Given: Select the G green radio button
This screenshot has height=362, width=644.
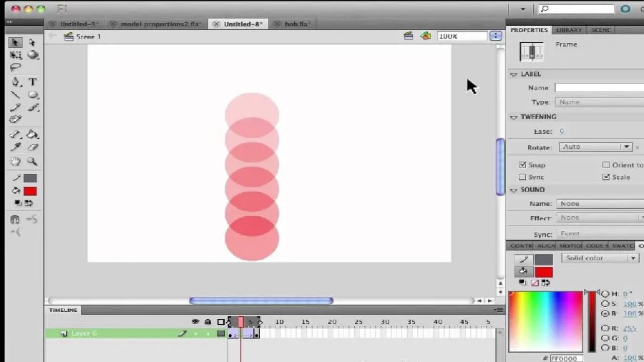Looking at the screenshot, I should (605, 338).
